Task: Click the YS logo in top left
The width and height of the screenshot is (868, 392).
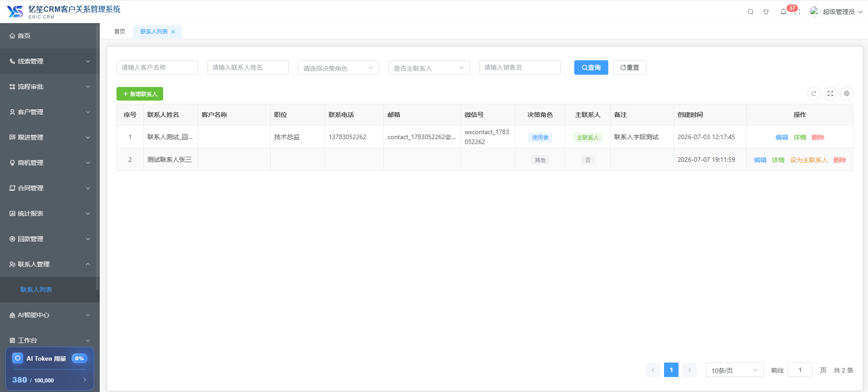Action: point(15,11)
